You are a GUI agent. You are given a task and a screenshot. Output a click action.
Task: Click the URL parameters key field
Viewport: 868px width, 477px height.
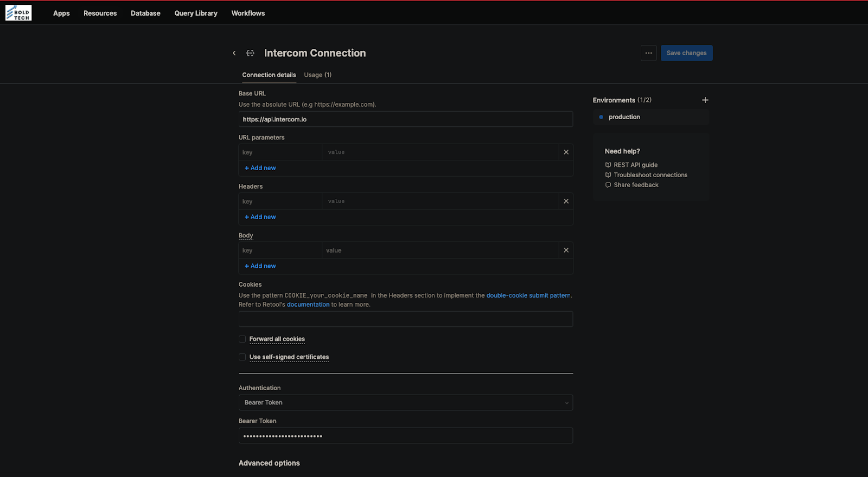[280, 152]
